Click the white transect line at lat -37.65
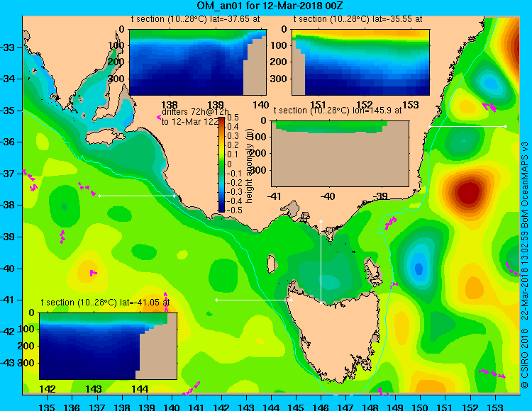 (137, 196)
